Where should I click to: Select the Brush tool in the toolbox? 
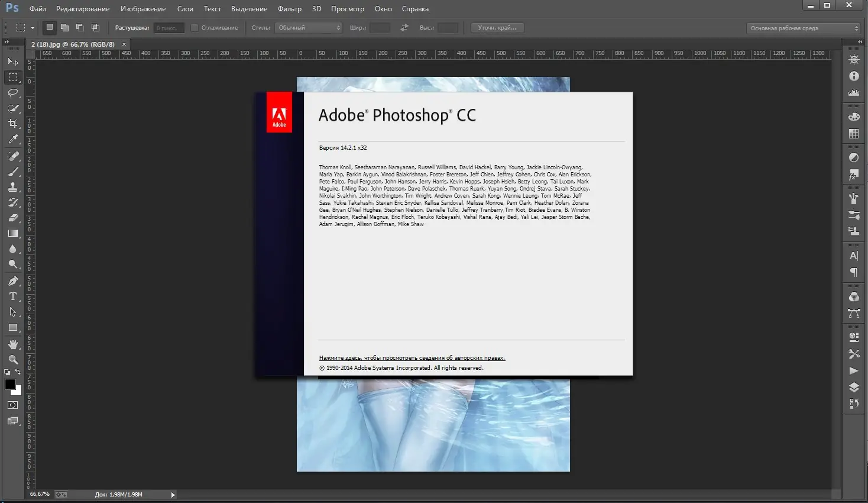(13, 172)
